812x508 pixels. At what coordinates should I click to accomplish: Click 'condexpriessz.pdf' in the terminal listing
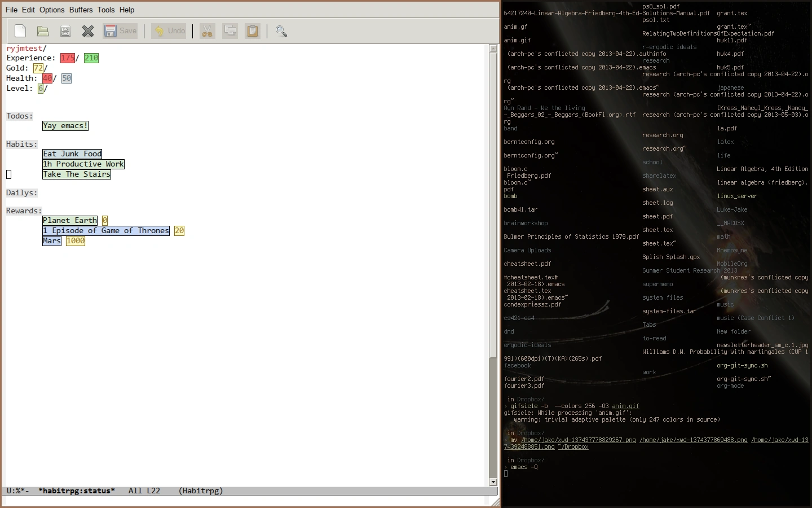tap(532, 305)
